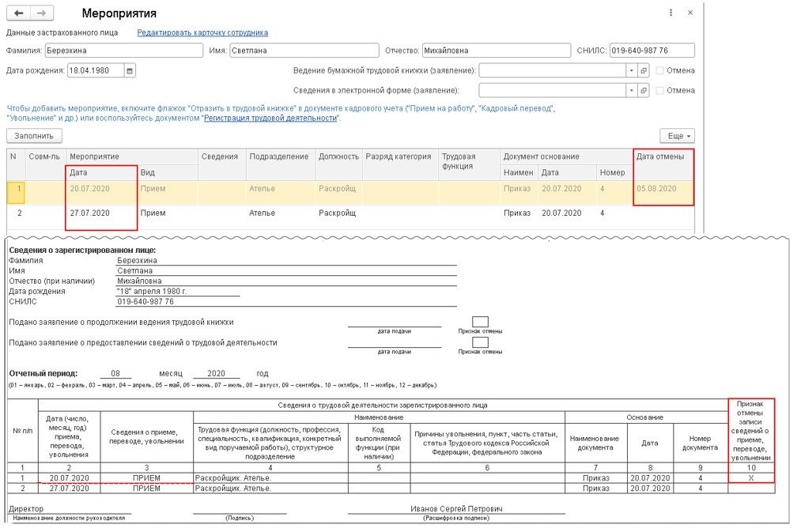Close the Мероприятия form
This screenshot has height=532, width=801.
690,13
